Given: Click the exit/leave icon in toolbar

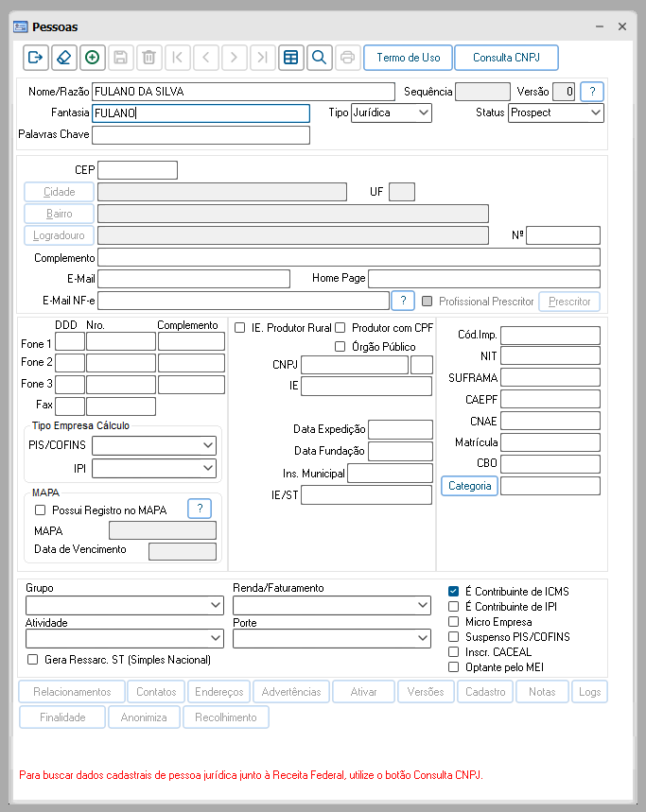Looking at the screenshot, I should [x=36, y=57].
